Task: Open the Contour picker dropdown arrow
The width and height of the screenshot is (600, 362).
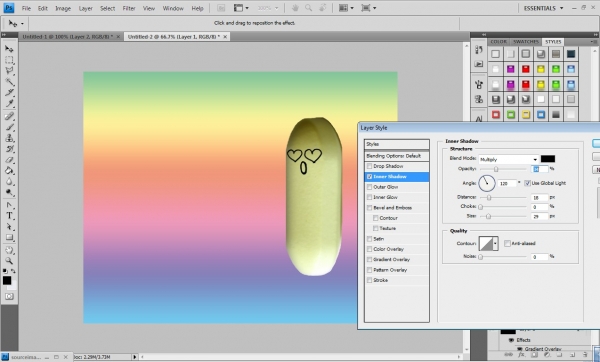Action: coord(496,243)
